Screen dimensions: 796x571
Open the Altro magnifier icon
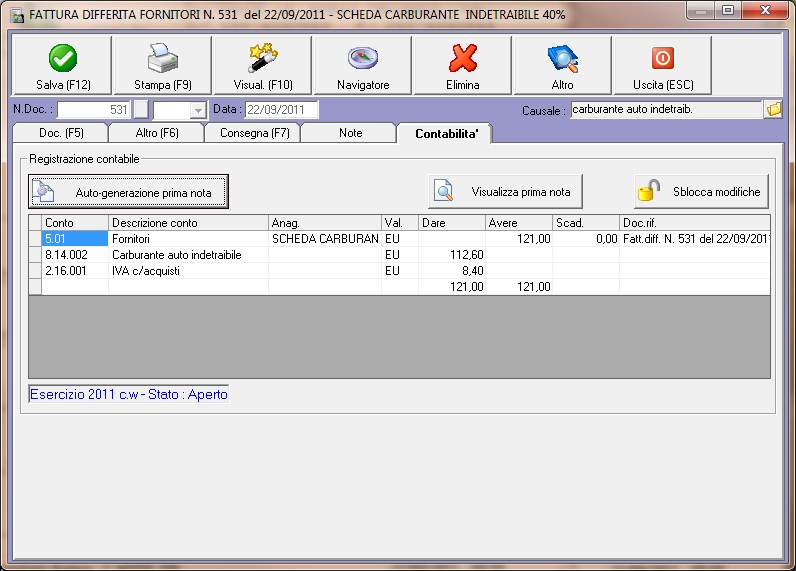[562, 58]
